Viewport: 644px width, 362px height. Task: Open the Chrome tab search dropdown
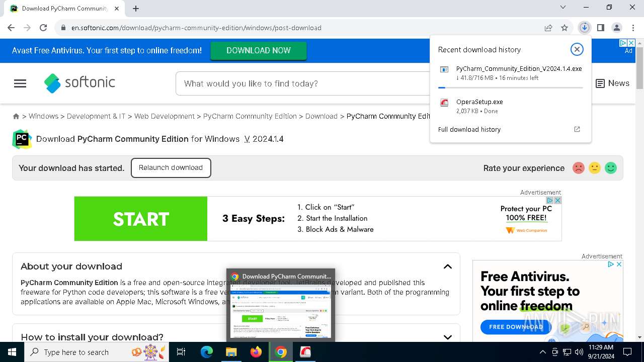[x=563, y=8]
